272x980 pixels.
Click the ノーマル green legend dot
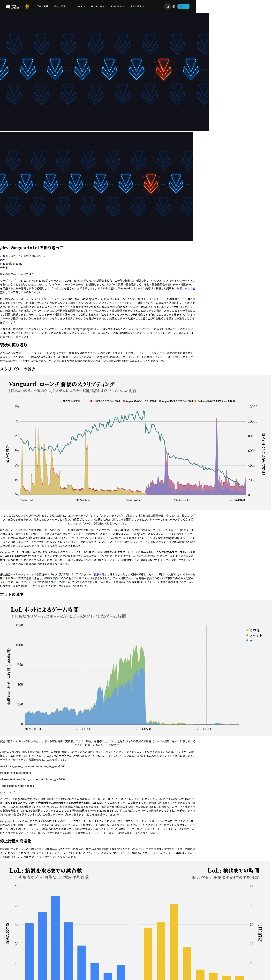coord(247,635)
